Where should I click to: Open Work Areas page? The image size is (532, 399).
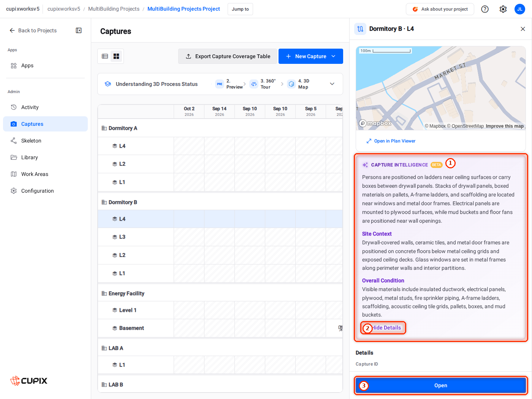[46, 174]
